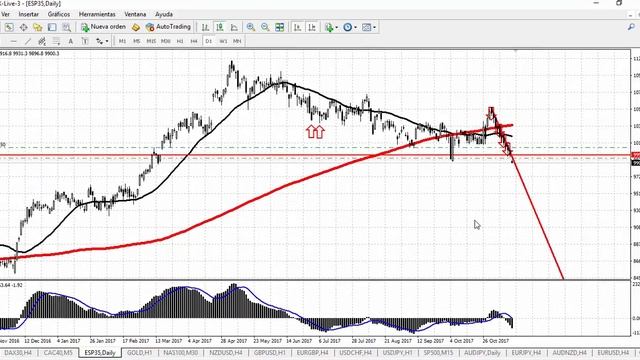Switch chart to line chart style
Image resolution: width=640 pixels, height=360 pixels.
[234, 27]
